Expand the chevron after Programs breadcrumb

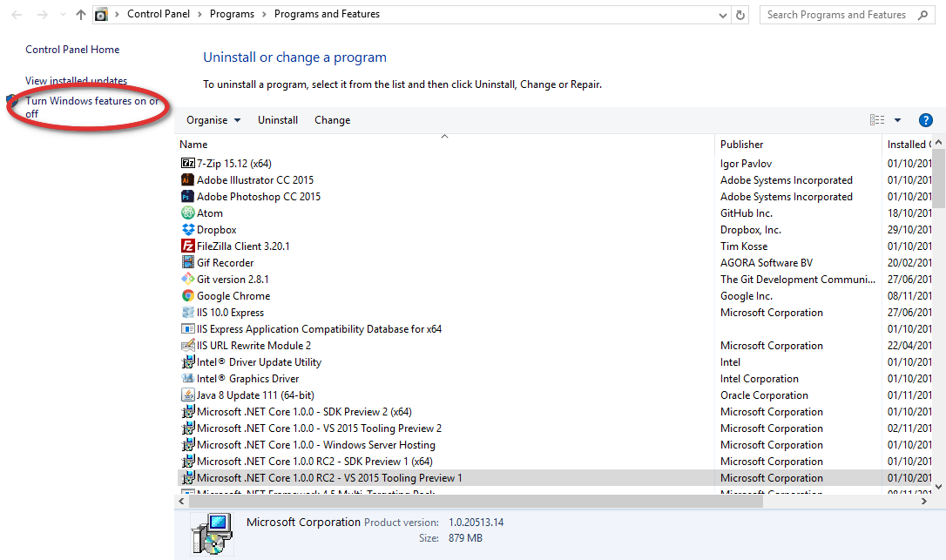pyautogui.click(x=264, y=15)
